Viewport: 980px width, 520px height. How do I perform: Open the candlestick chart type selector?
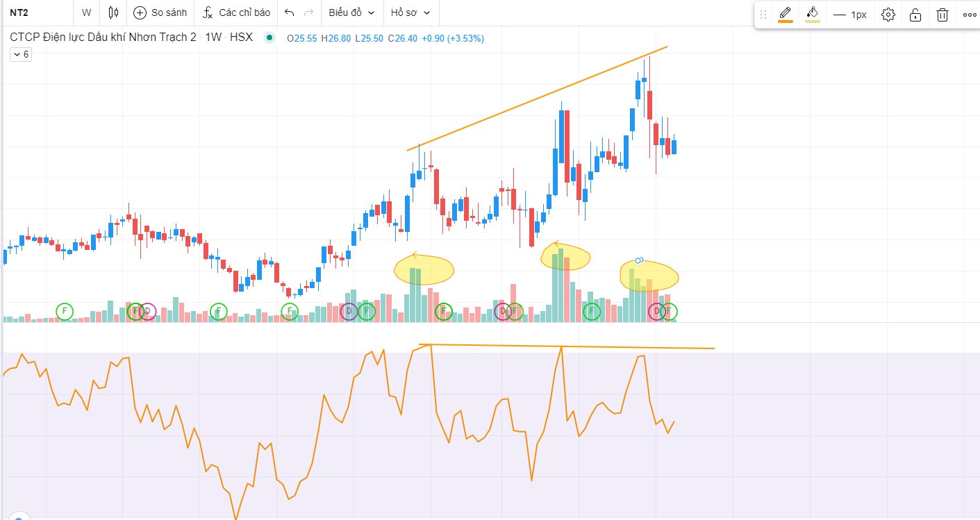(x=113, y=12)
